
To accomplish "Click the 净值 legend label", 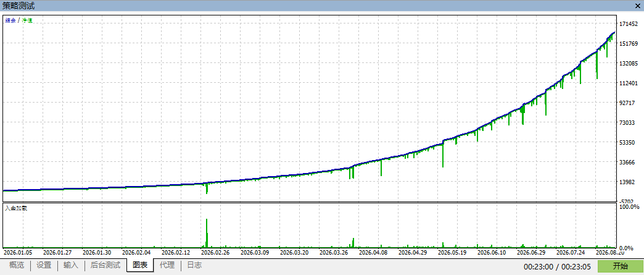I will (27, 20).
